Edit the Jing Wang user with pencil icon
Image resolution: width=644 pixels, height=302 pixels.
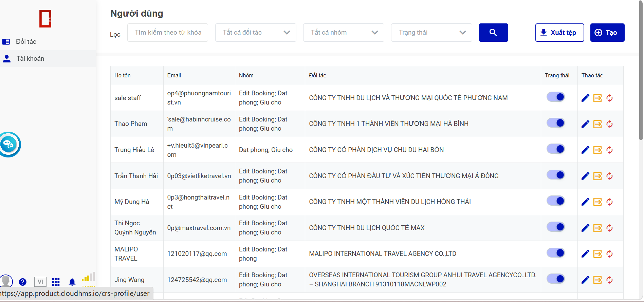tap(585, 280)
